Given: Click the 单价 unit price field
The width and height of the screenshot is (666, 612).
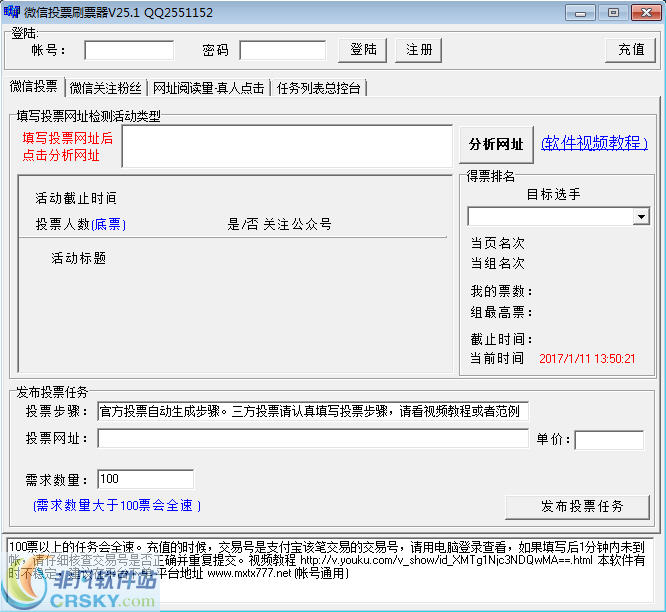Looking at the screenshot, I should [609, 440].
